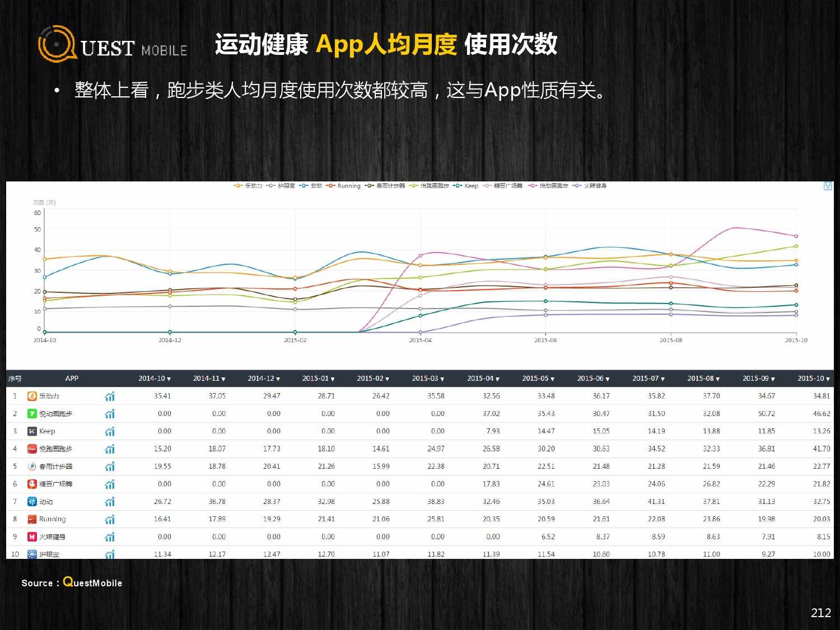Screen dimensions: 840x630
Task: Click the green 悦动圈跑步 app icon in row 2
Action: coord(32,414)
